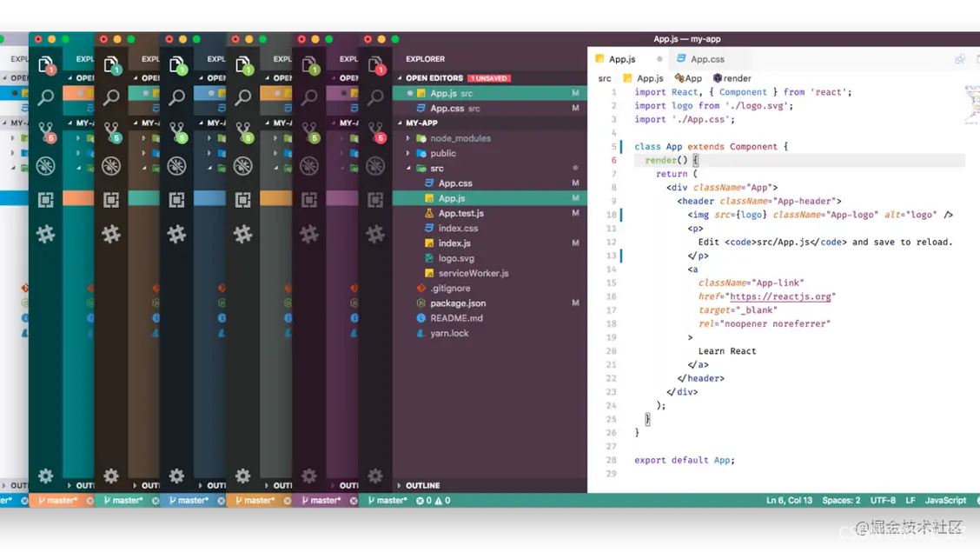
Task: Click Explorer files icon in the gray window
Action: (x=243, y=64)
